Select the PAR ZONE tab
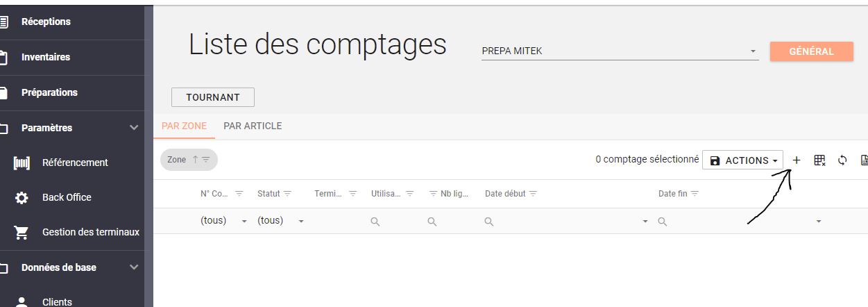The image size is (868, 307). pos(184,126)
